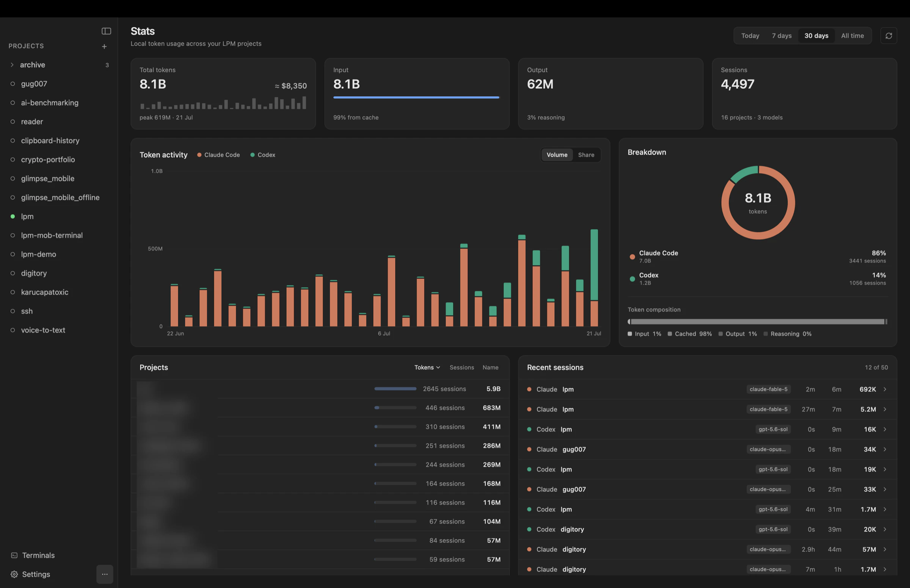This screenshot has width=910, height=588.
Task: Click the Breakdown donut chart
Action: coord(758,202)
